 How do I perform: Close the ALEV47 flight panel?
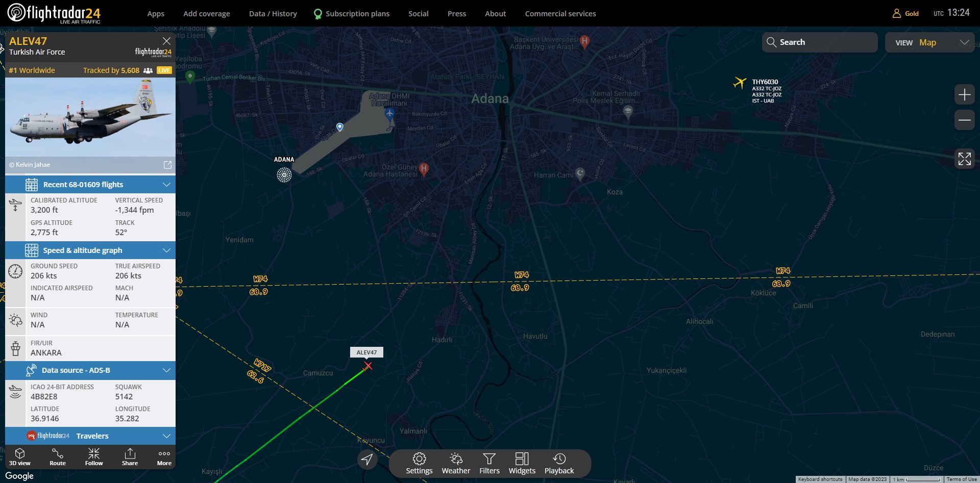166,41
